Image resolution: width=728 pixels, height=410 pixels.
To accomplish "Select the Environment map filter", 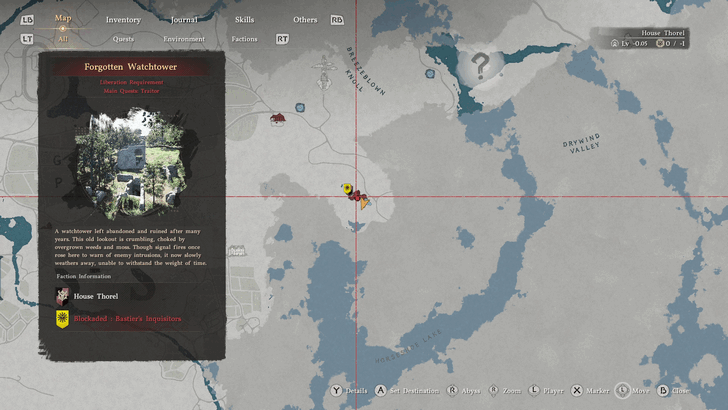I will tap(184, 39).
